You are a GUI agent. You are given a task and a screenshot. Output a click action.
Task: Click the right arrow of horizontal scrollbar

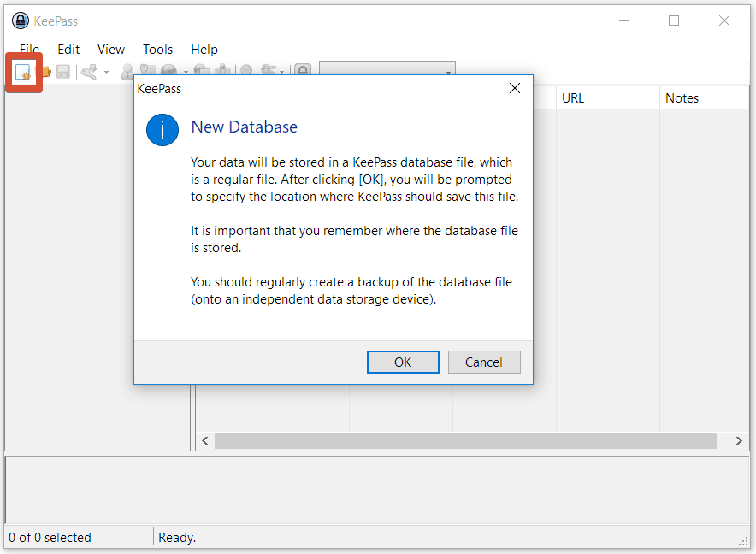click(x=739, y=440)
